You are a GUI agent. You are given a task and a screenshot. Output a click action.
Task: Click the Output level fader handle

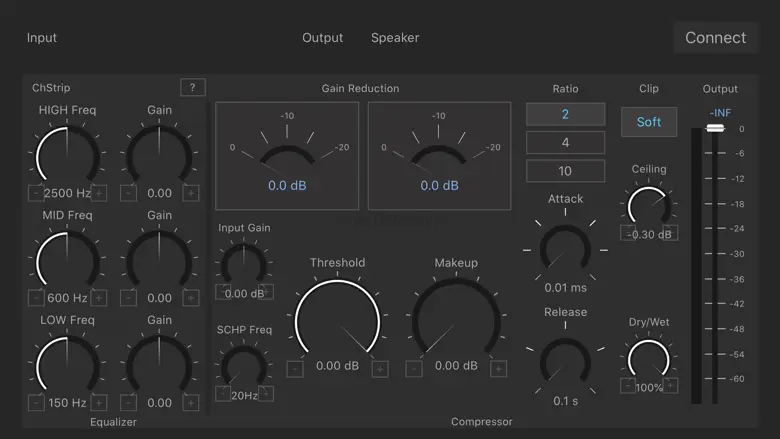[715, 129]
